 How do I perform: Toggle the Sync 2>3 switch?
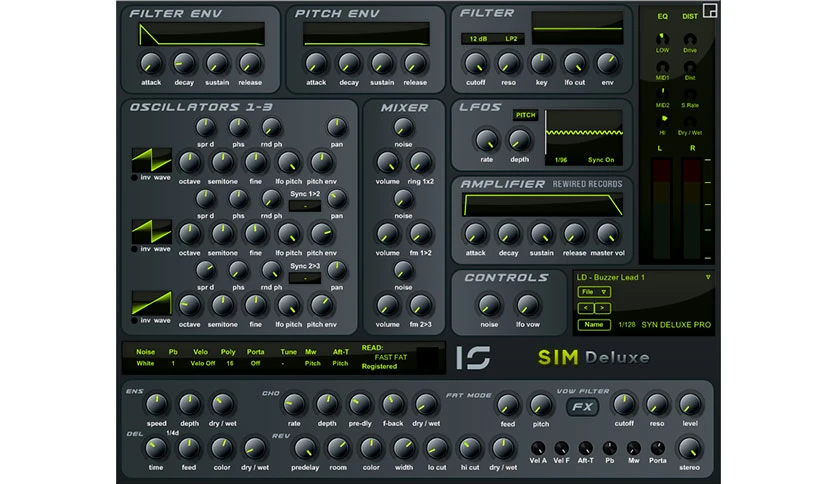(305, 278)
